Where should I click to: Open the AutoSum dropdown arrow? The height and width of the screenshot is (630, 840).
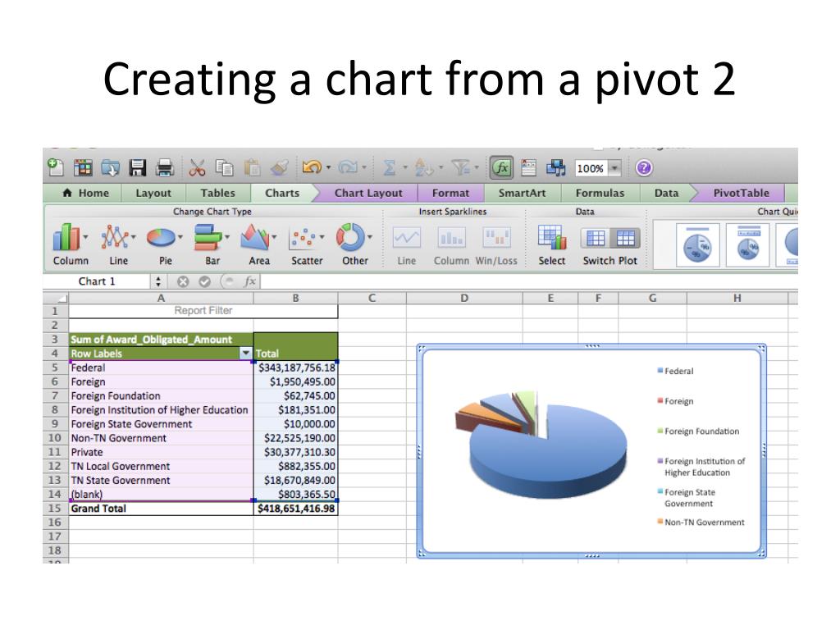click(405, 167)
